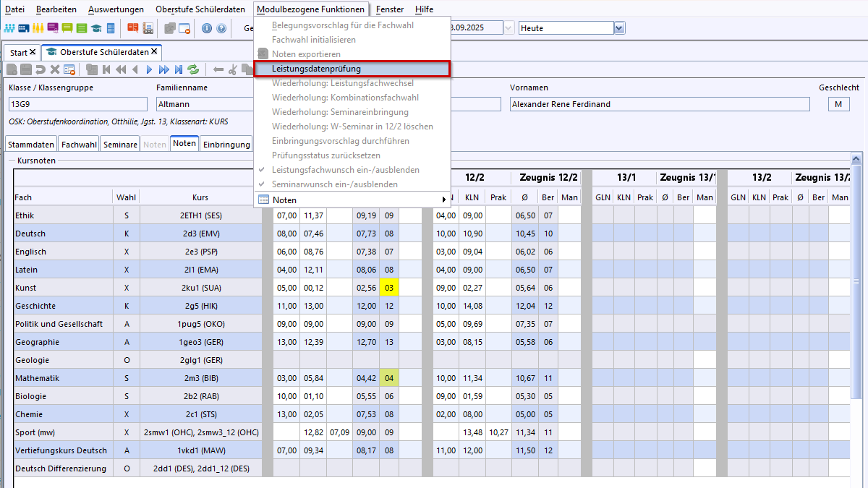Screen dimensions: 868x488
Task: Open help via question mark icon
Action: coord(221,29)
